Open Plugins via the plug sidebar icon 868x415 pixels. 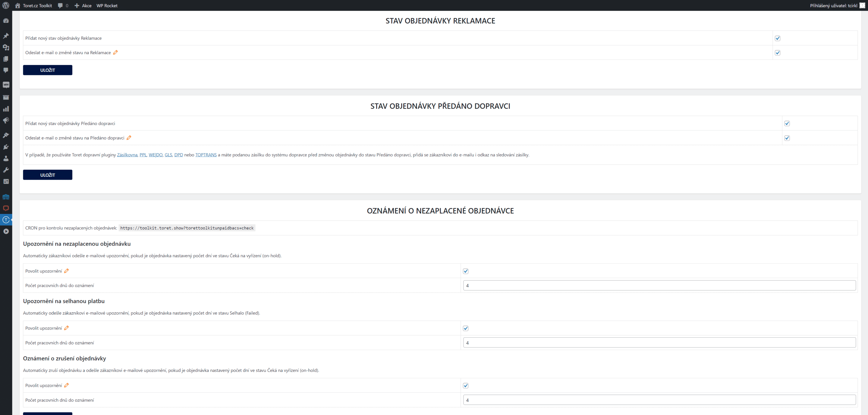tap(6, 147)
